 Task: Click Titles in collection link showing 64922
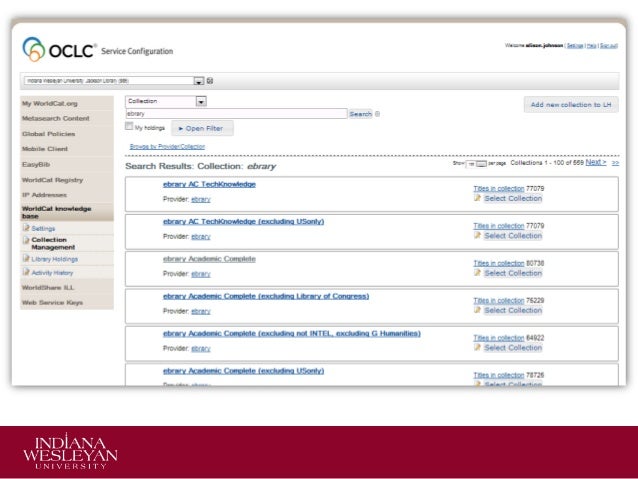click(x=499, y=338)
